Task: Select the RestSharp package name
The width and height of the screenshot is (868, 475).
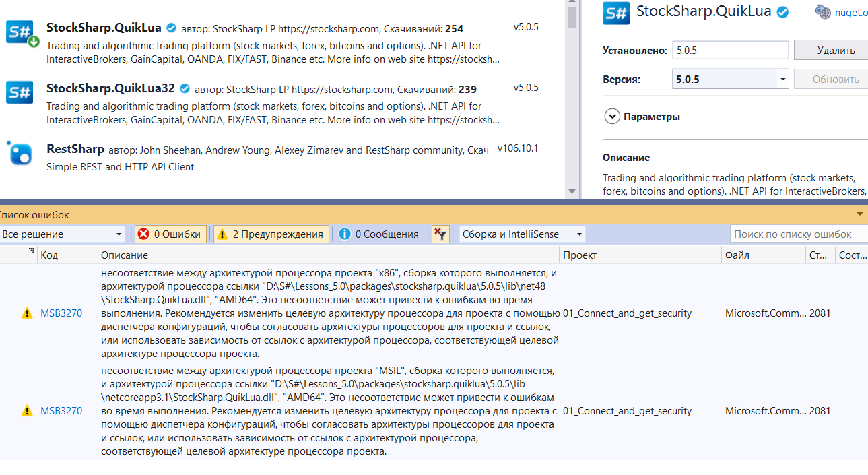Action: coord(75,149)
